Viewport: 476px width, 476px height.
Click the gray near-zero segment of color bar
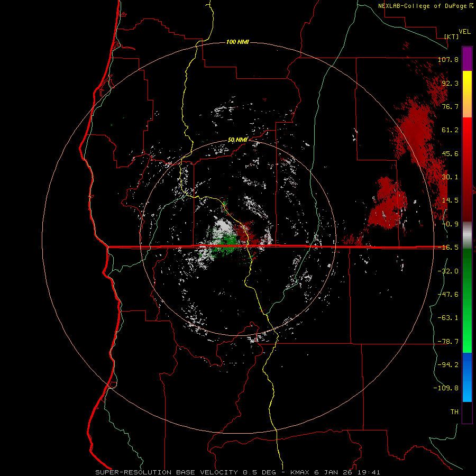(467, 235)
